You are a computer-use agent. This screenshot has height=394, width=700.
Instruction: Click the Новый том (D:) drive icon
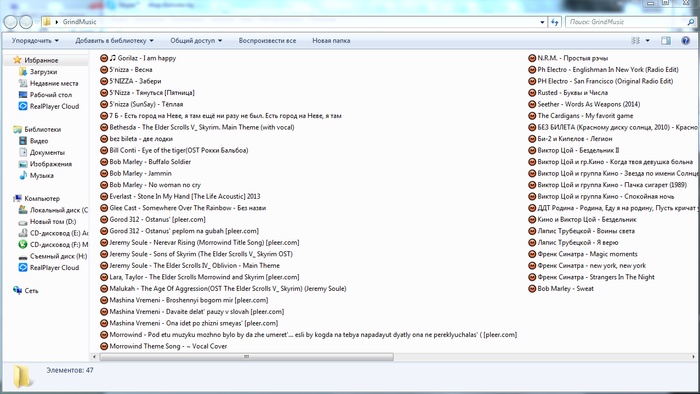[x=23, y=222]
